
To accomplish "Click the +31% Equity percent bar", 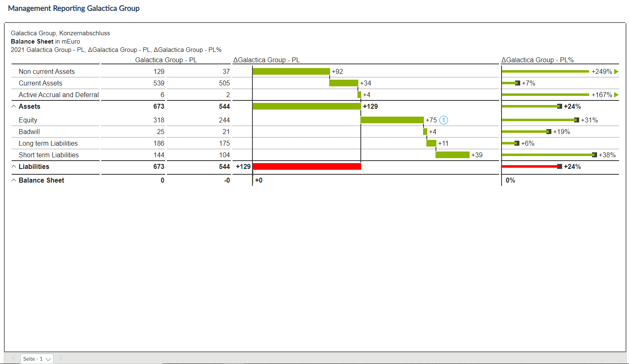I will click(x=540, y=120).
